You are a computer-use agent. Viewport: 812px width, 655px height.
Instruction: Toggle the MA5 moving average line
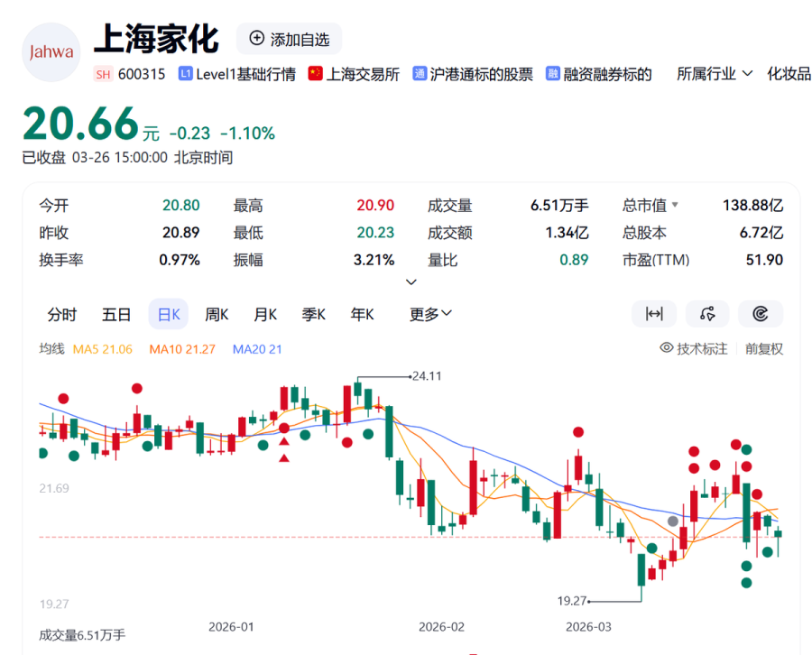click(103, 349)
